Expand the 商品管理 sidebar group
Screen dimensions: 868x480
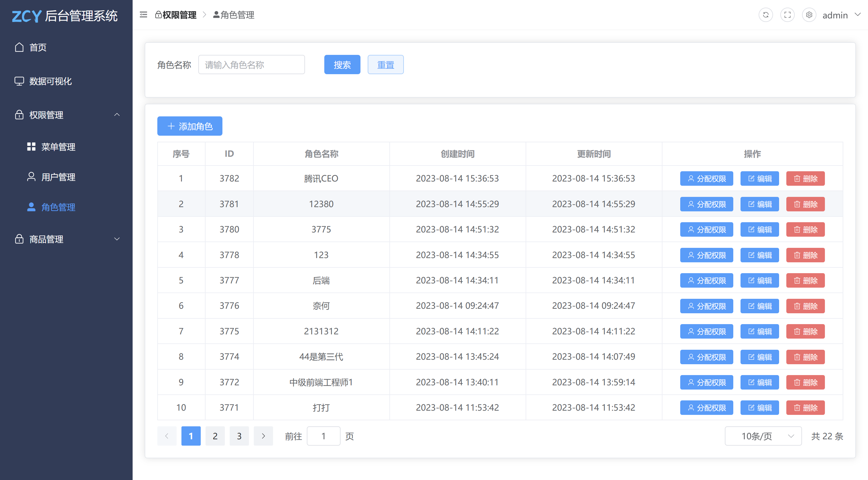[x=66, y=239]
